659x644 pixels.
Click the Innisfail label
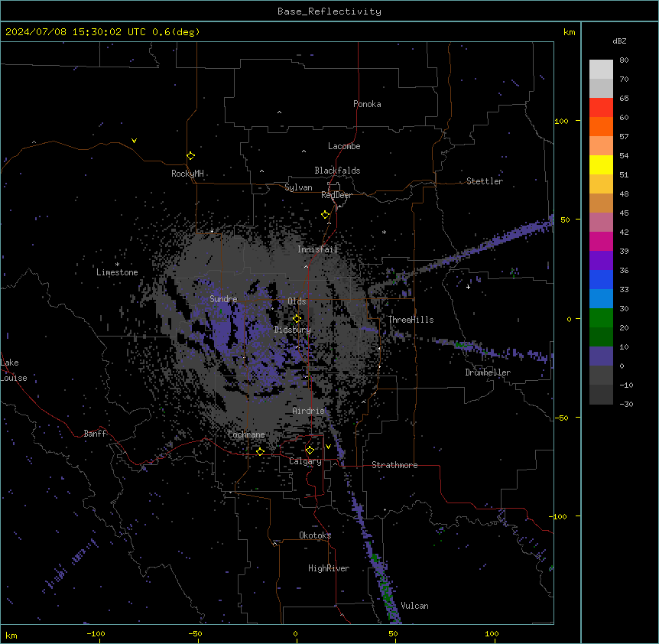tap(317, 249)
